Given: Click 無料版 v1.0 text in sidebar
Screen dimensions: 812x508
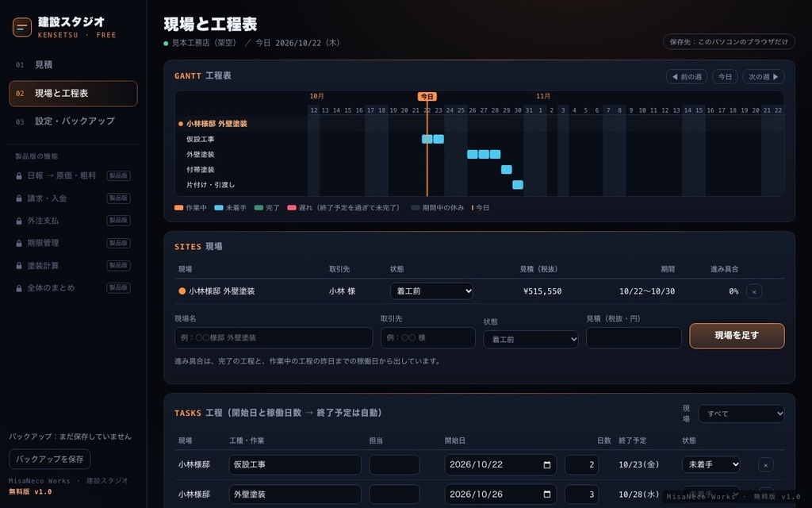Looking at the screenshot, I should (30, 492).
